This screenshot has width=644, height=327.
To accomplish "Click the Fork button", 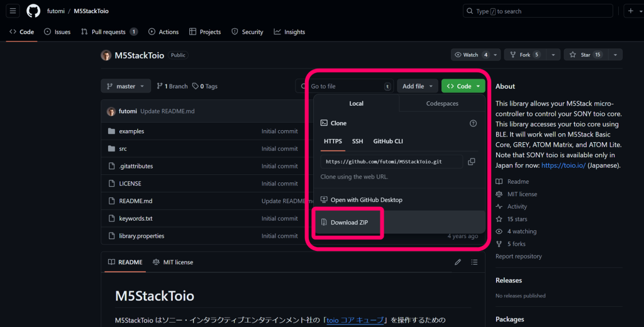I will click(x=525, y=55).
